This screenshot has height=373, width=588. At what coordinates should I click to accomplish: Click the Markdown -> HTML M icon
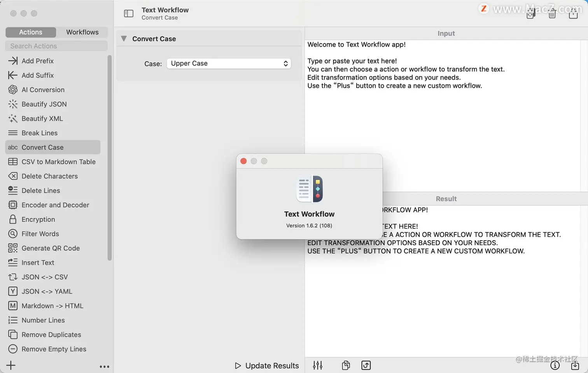click(13, 305)
